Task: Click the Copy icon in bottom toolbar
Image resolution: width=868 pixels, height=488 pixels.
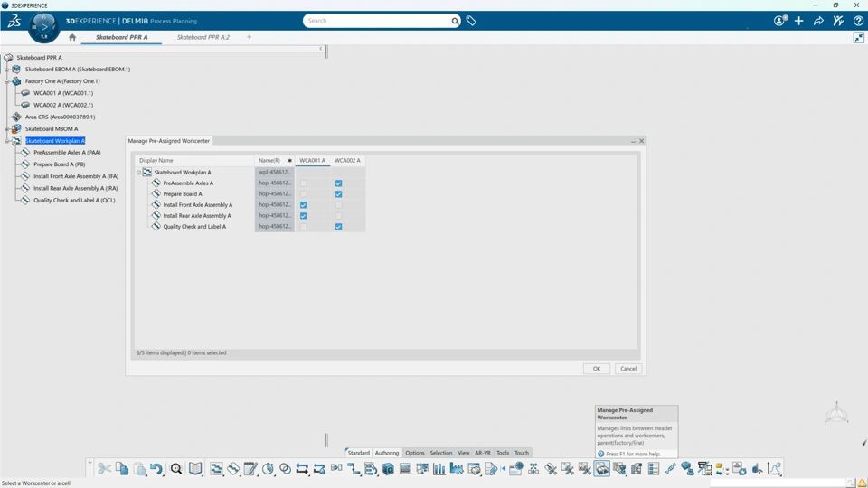Action: point(122,469)
